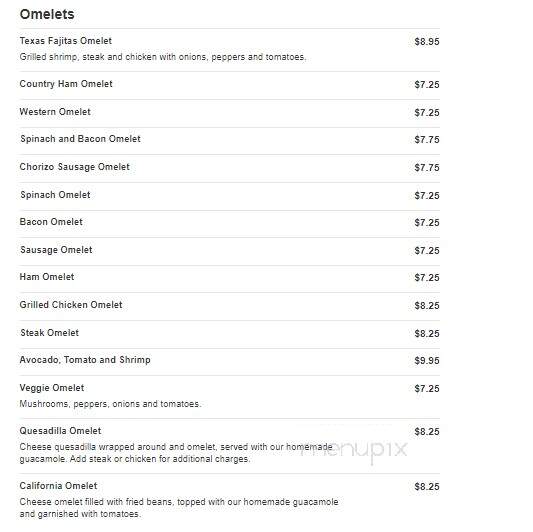Select the Veggie Omelet item

[52, 388]
